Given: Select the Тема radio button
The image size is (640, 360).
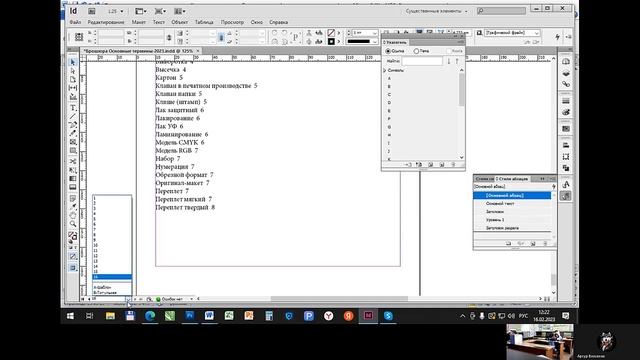Looking at the screenshot, I should coord(416,51).
